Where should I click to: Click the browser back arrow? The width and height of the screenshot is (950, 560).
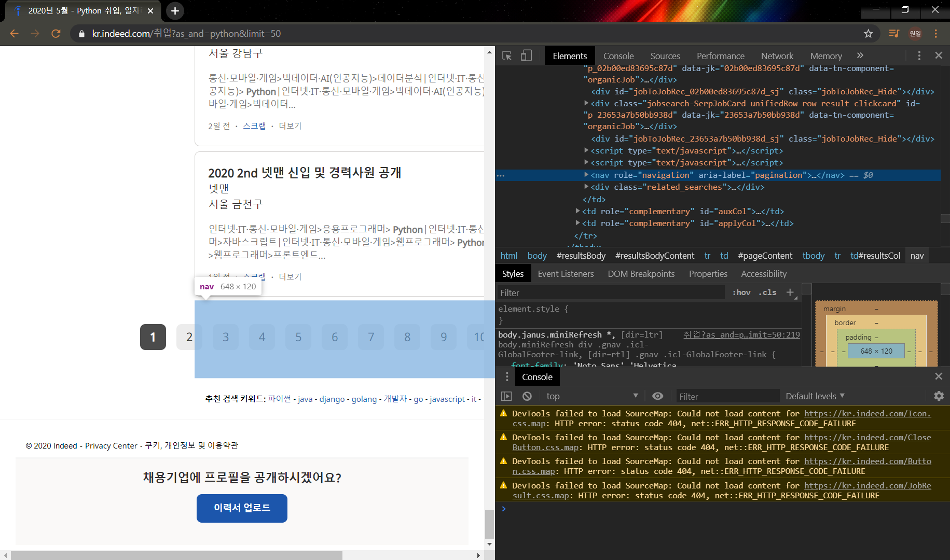click(14, 34)
